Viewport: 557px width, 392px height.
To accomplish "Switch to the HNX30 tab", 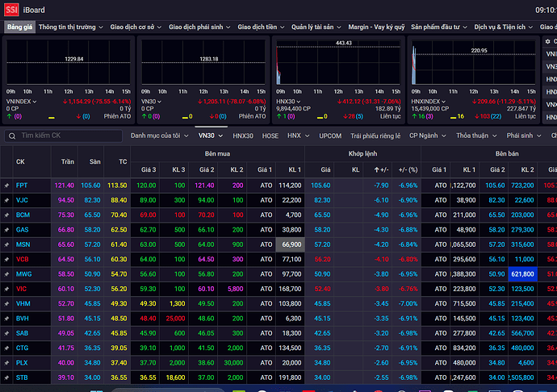I will click(x=242, y=136).
